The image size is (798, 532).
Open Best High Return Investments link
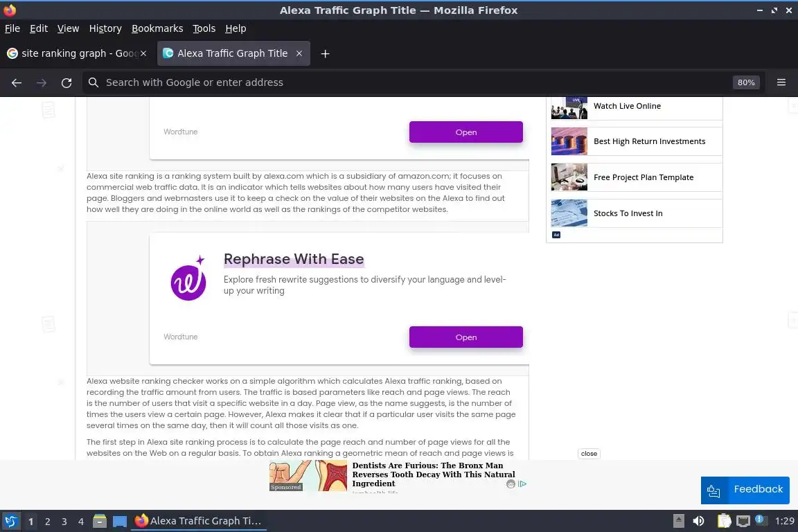click(649, 141)
